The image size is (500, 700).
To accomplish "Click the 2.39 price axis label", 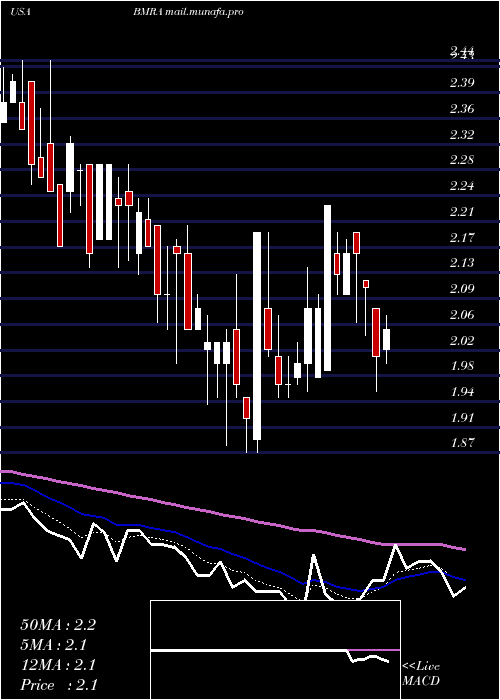I will click(462, 83).
